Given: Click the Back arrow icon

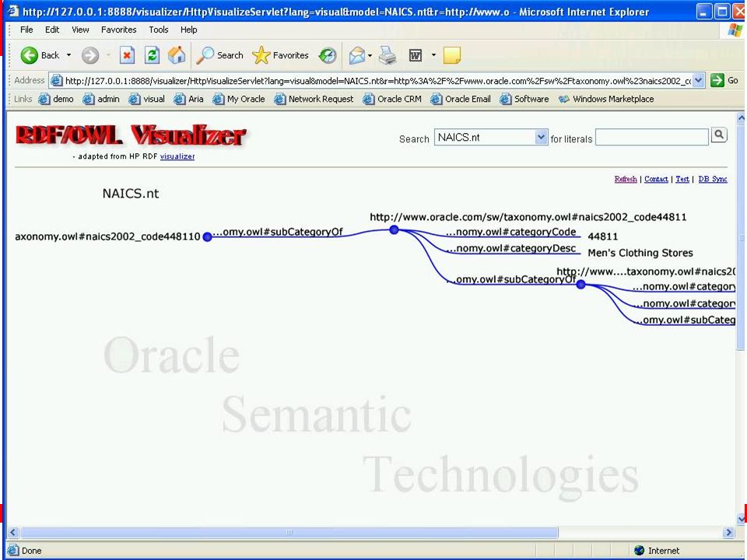Looking at the screenshot, I should pos(29,55).
